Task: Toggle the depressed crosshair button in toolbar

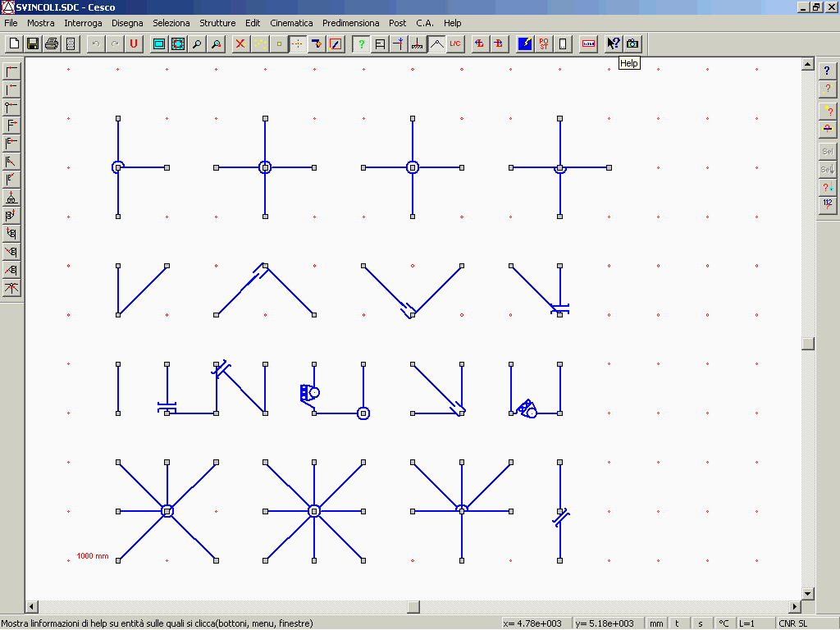Action: 297,43
